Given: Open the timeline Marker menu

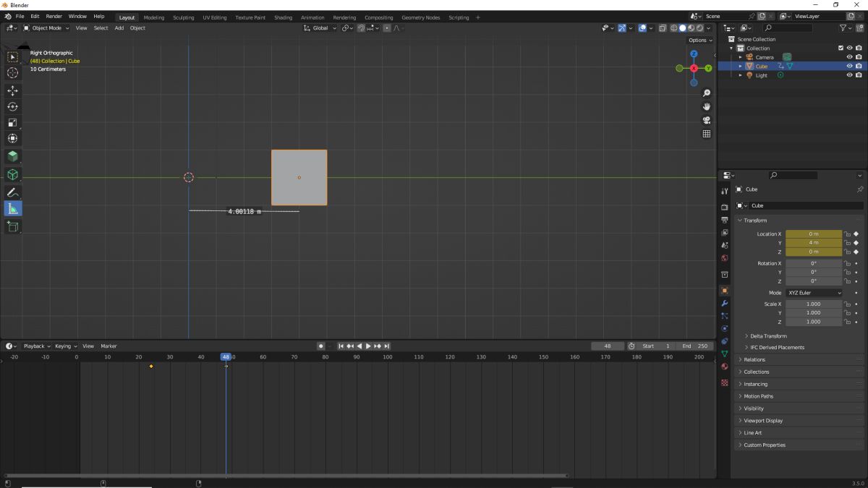Looking at the screenshot, I should coord(109,346).
